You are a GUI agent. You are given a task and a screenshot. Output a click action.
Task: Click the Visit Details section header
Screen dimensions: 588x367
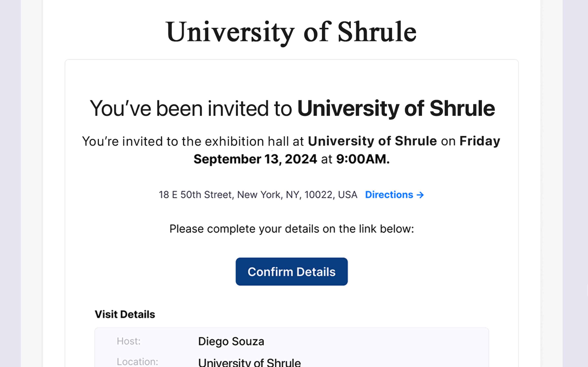click(125, 314)
